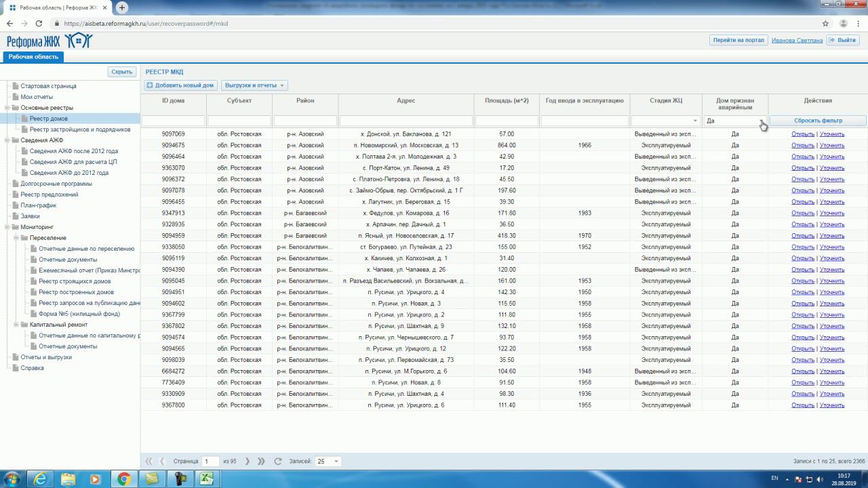Open Открыть link for house 9367800
Screen dimensions: 868x488
pos(802,405)
